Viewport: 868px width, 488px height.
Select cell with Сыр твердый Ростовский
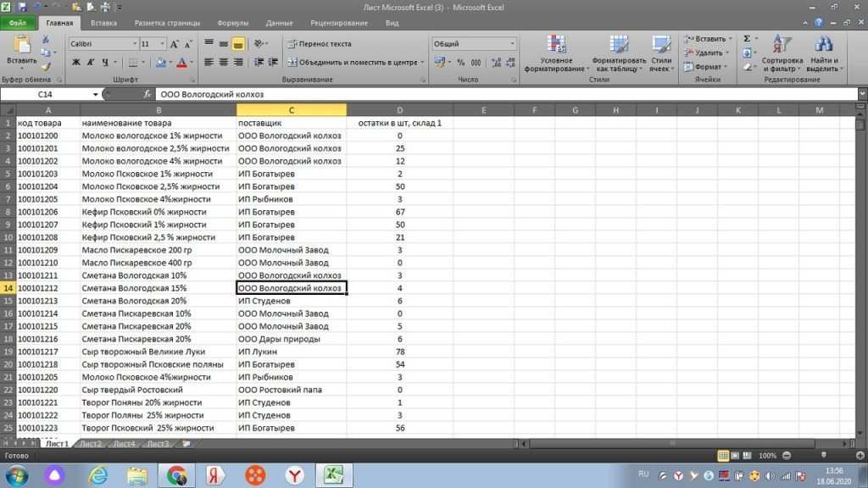point(132,390)
